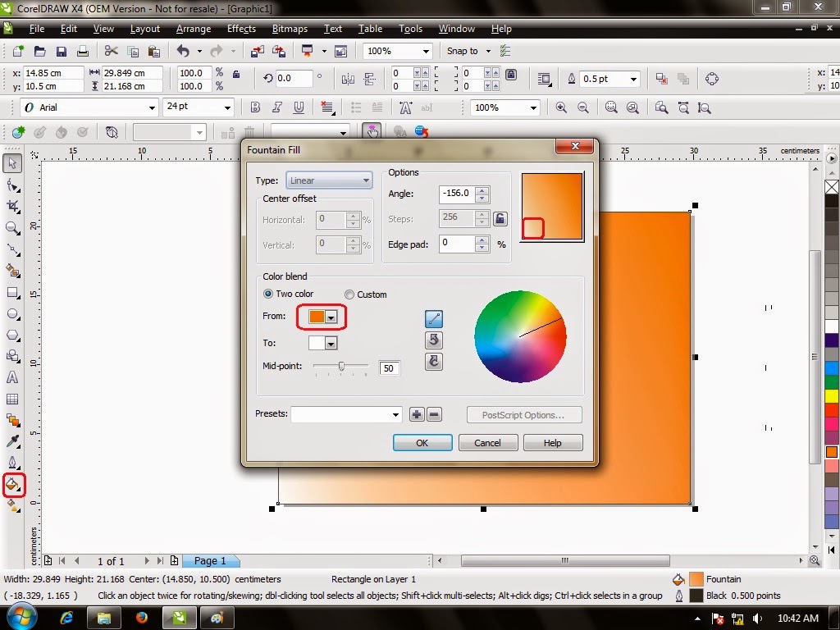Screen dimensions: 840x630
Task: Open the fill Type dropdown
Action: click(329, 180)
